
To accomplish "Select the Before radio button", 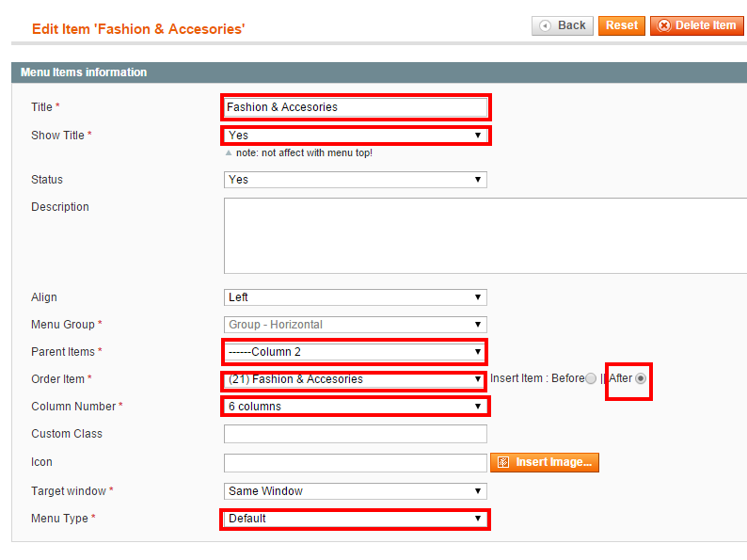I will (591, 378).
